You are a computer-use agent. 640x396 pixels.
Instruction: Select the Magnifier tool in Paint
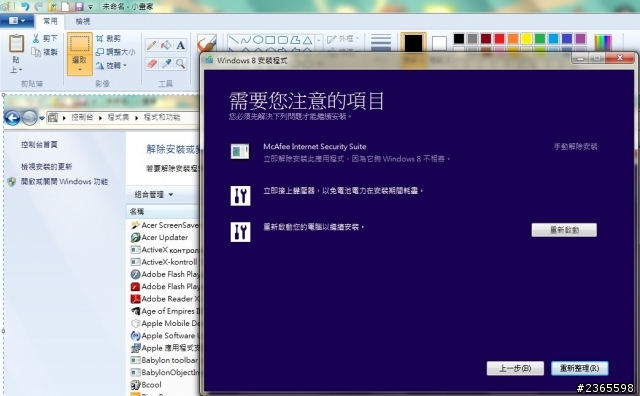[180, 64]
